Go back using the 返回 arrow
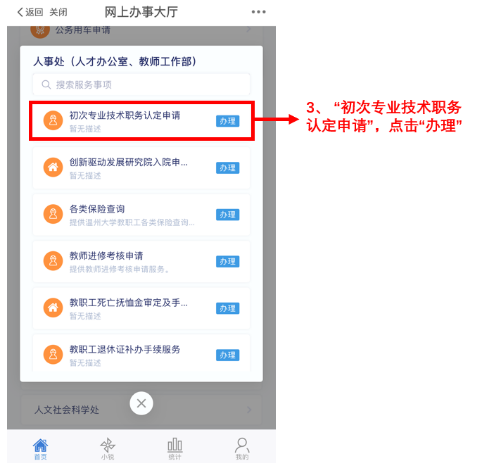This screenshot has width=490, height=468. pyautogui.click(x=30, y=12)
